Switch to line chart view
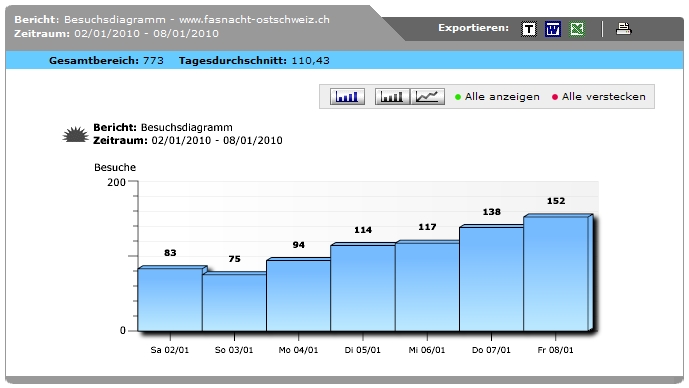 (x=427, y=97)
